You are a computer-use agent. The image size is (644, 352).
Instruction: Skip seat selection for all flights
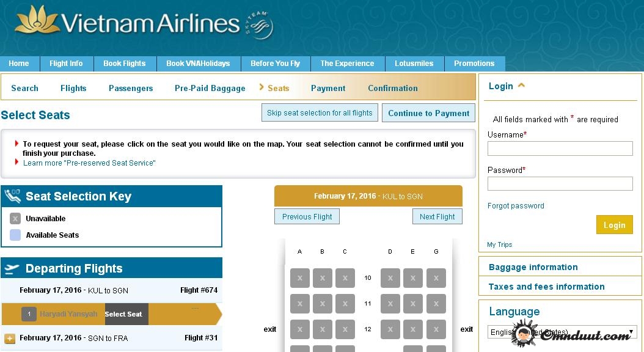click(320, 113)
